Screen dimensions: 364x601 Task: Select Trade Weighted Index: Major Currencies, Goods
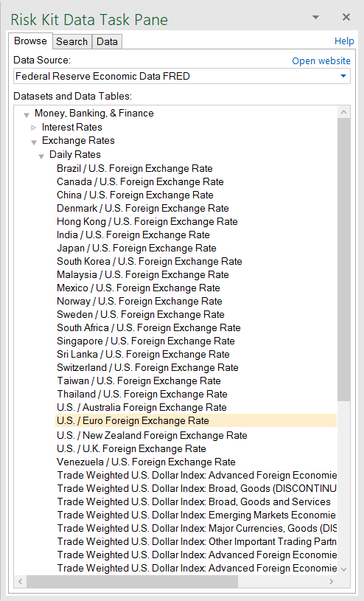click(x=197, y=528)
